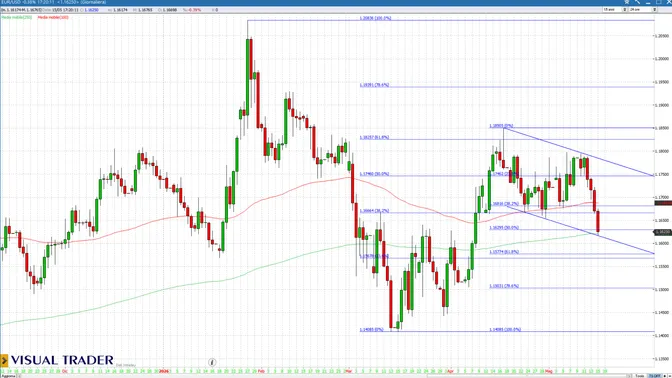
Task: Click the Feb label on the time axis
Action: coord(261,371)
